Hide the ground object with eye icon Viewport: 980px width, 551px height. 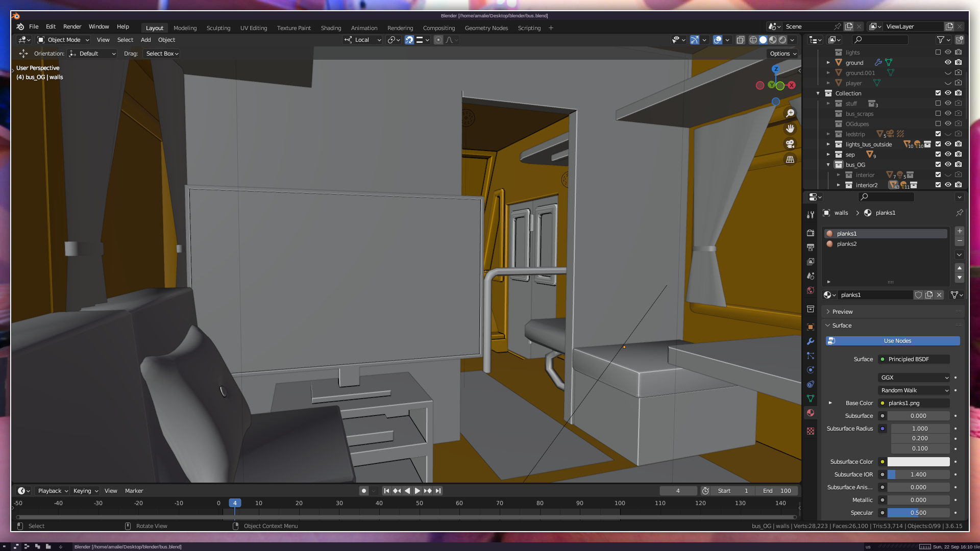(948, 62)
